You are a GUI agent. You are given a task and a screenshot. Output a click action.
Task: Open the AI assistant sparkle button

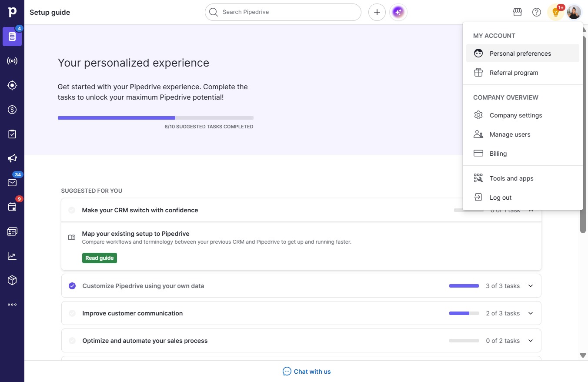pyautogui.click(x=398, y=12)
